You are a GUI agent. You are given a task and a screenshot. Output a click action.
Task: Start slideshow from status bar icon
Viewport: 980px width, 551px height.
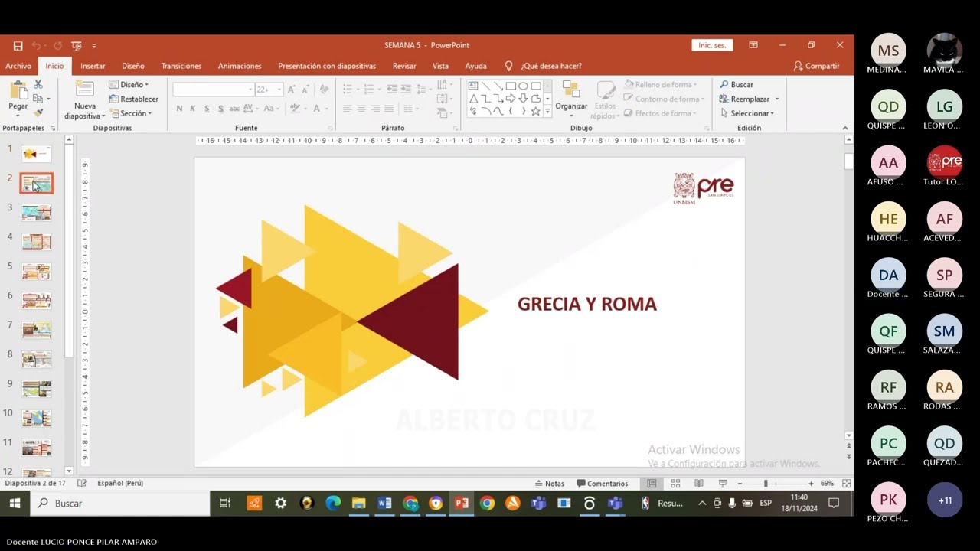pos(723,484)
